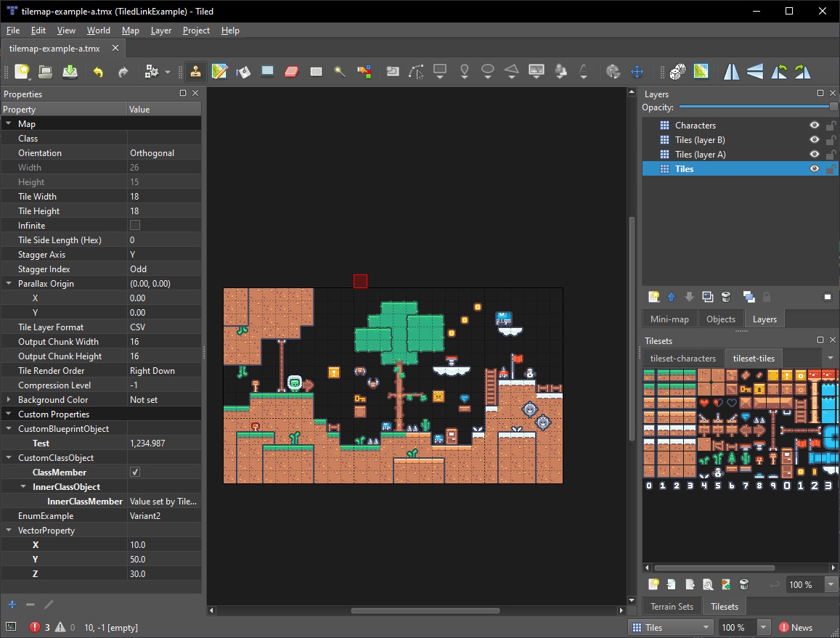Toggle the ClassMember checkbox
This screenshot has width=840, height=638.
tap(135, 472)
